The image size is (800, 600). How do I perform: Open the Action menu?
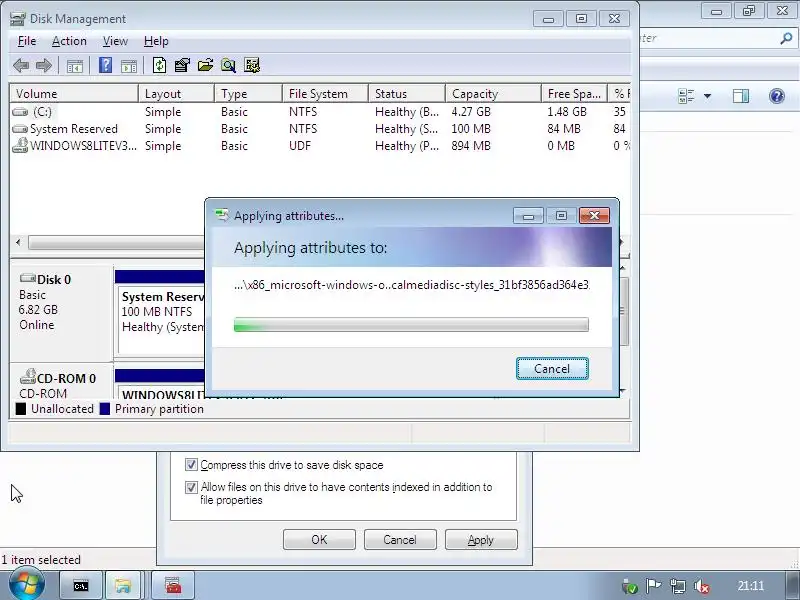69,41
